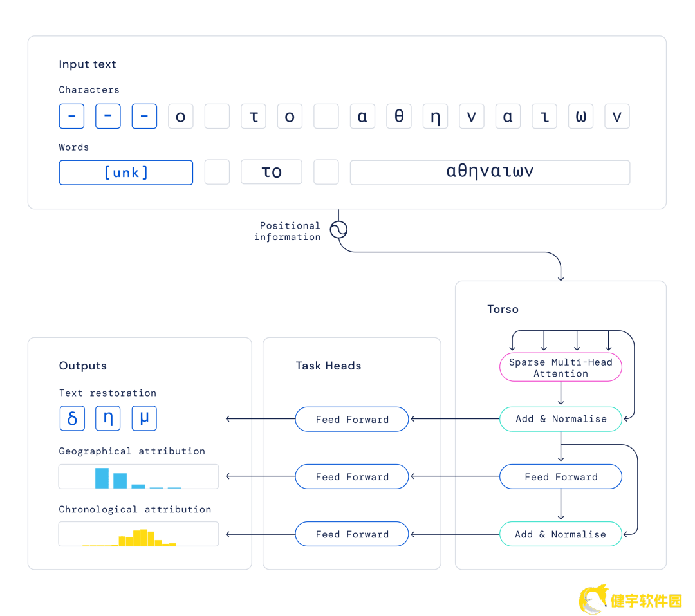Click the θ character box
This screenshot has width=695, height=616.
[x=399, y=117]
